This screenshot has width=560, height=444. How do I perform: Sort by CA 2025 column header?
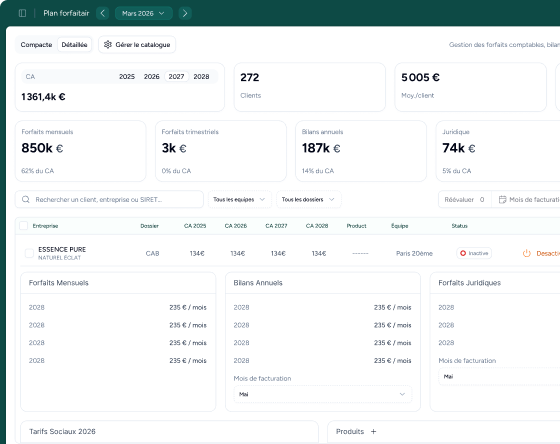195,226
